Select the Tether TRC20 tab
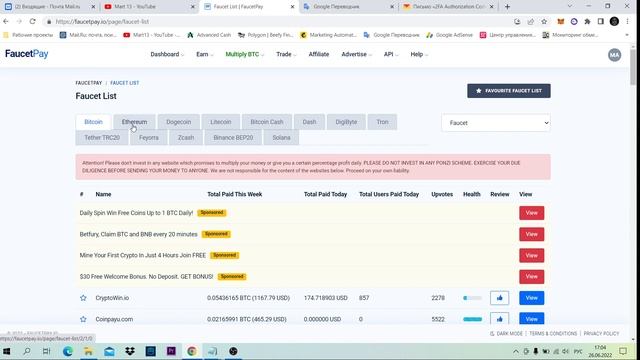The image size is (640, 360). (102, 138)
